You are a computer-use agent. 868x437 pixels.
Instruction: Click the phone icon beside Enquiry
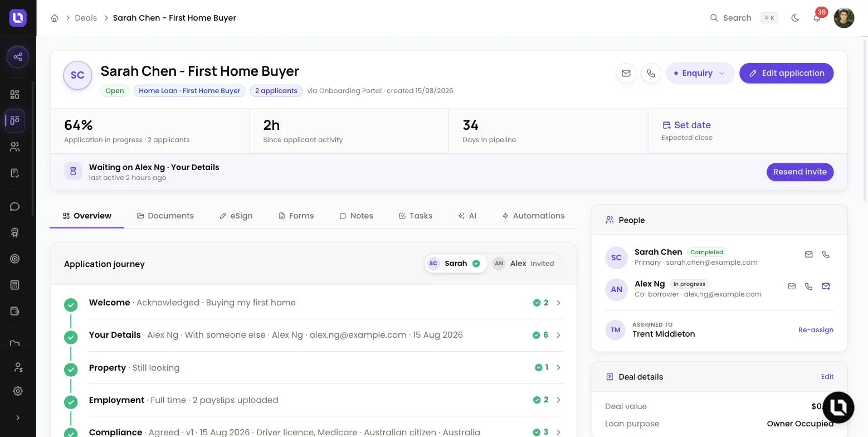[x=651, y=73]
